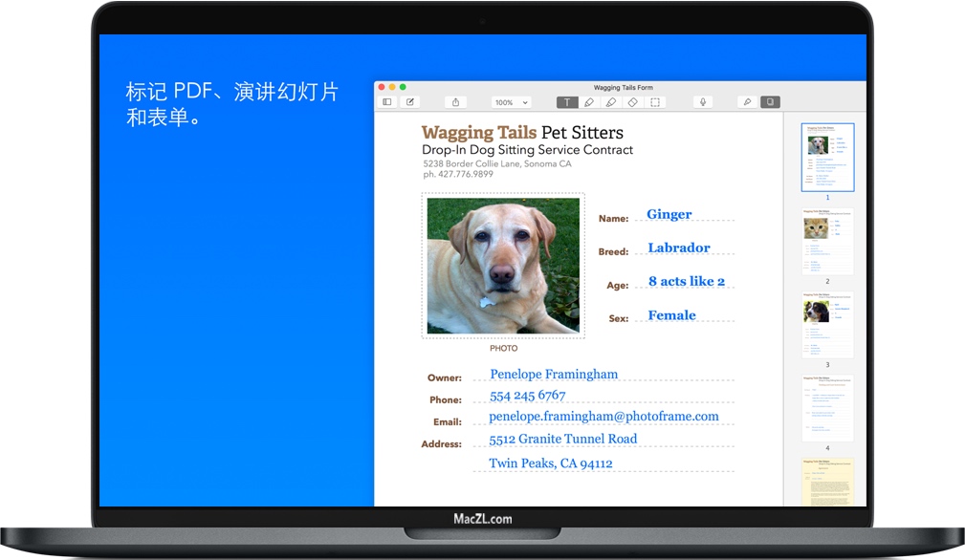Screen dimensions: 965x560
Task: Click the 'Wagging Tails Form' window title
Action: 623,87
